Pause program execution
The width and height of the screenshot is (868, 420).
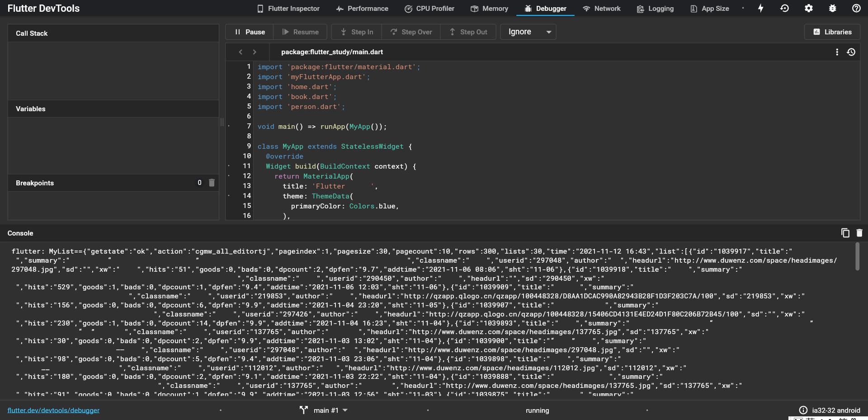point(250,32)
